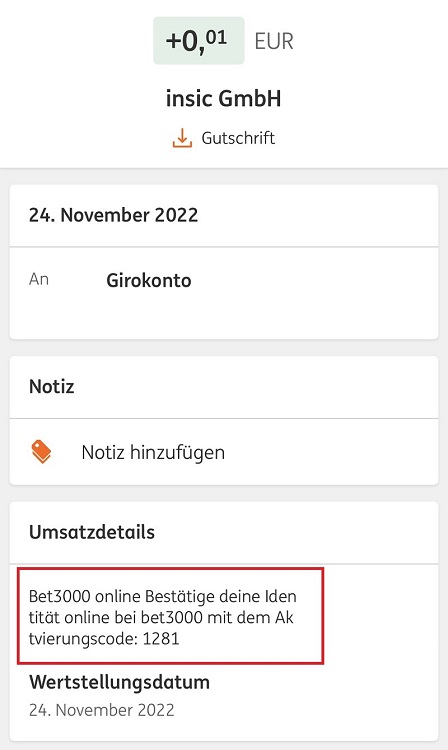Tap the Notiz section heading
Screen dimensions: 448x750
(52, 386)
